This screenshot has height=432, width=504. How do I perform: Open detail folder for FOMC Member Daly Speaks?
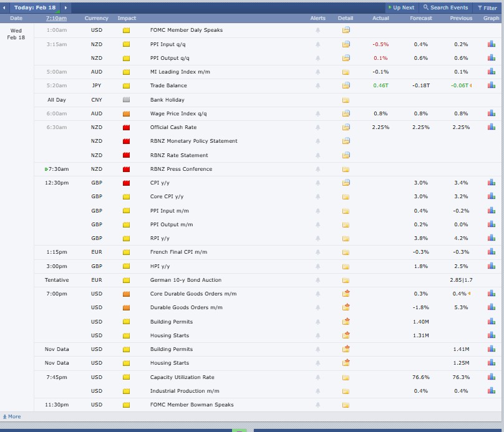click(x=346, y=30)
